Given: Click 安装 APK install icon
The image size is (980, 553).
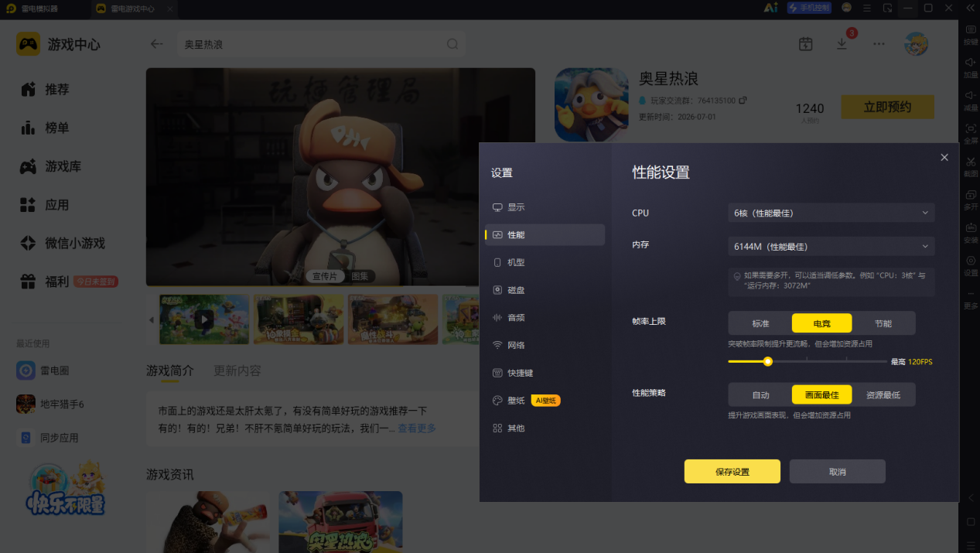Looking at the screenshot, I should (x=971, y=232).
